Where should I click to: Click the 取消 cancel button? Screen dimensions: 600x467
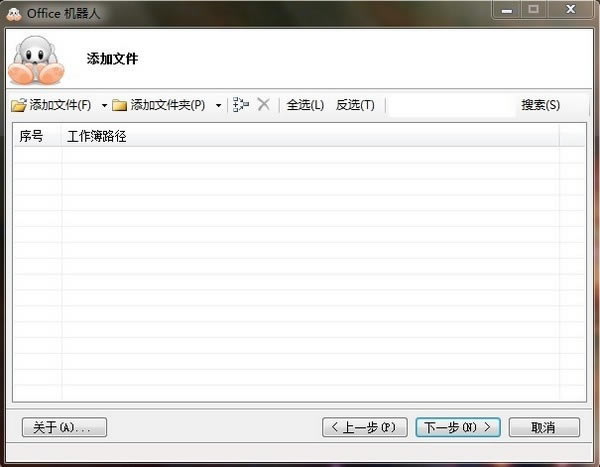[x=544, y=427]
